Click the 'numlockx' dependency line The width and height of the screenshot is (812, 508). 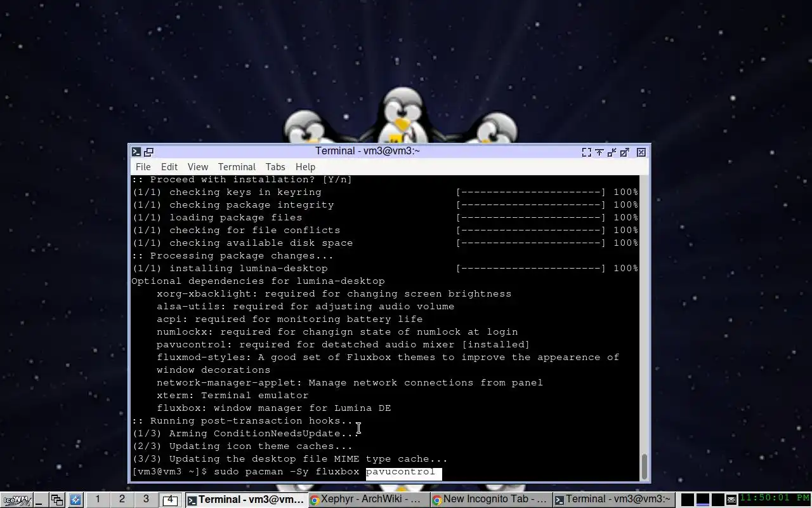pos(337,332)
